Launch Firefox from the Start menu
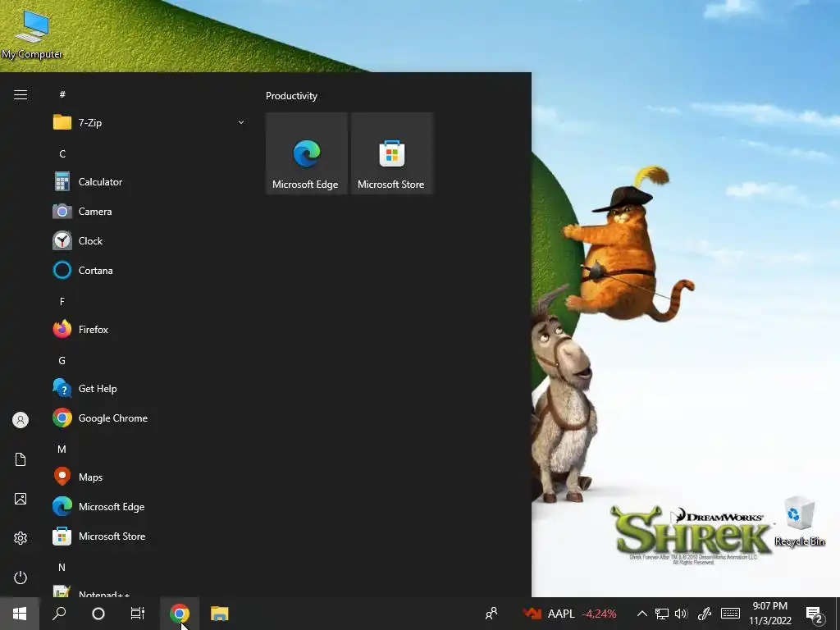 (x=148, y=330)
